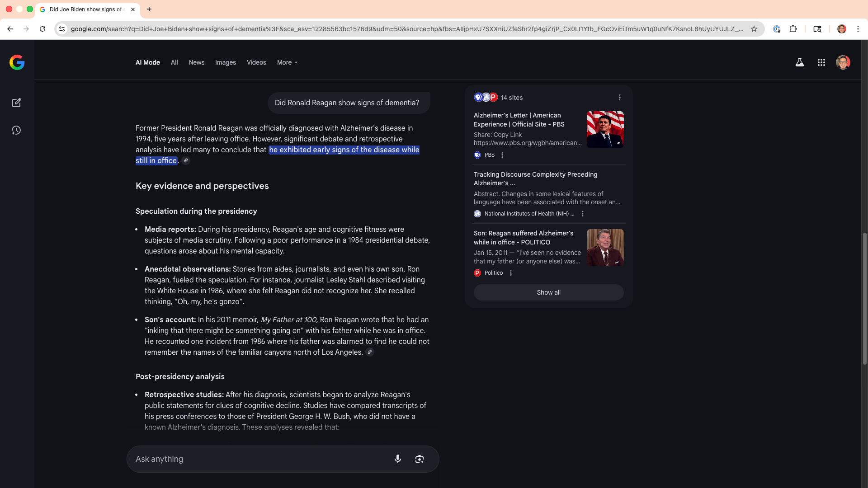Click the new chat compose icon in sidebar

click(17, 103)
